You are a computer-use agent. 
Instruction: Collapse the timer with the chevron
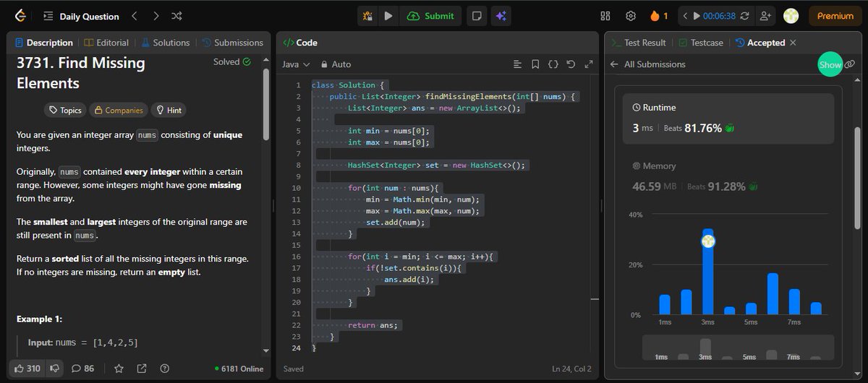tap(685, 16)
